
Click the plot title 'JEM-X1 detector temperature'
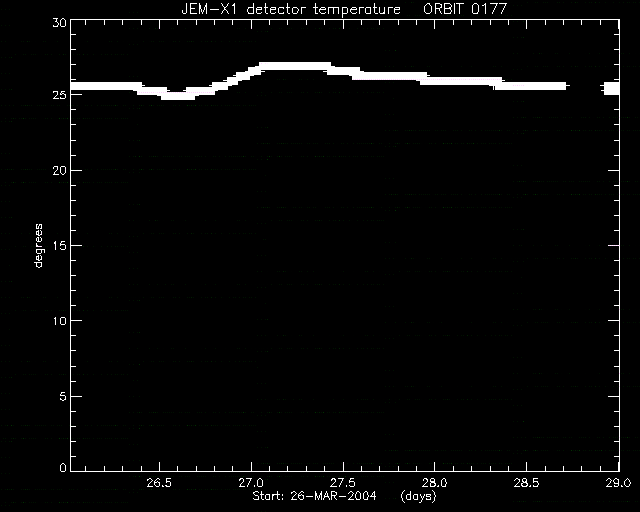291,9
